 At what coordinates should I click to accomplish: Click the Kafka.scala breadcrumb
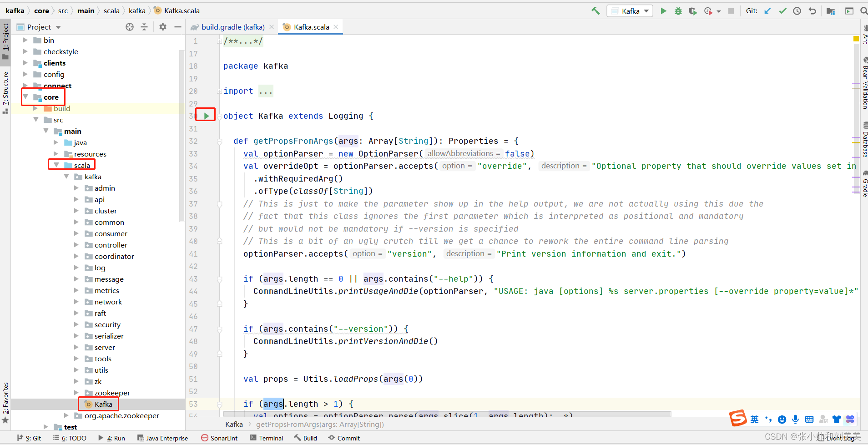pyautogui.click(x=177, y=10)
